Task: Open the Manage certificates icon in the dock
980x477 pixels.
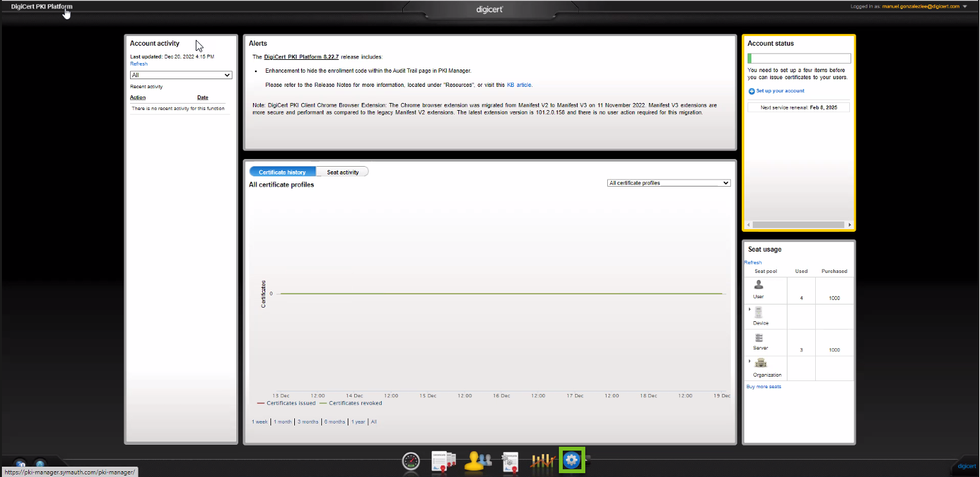Action: pos(444,461)
